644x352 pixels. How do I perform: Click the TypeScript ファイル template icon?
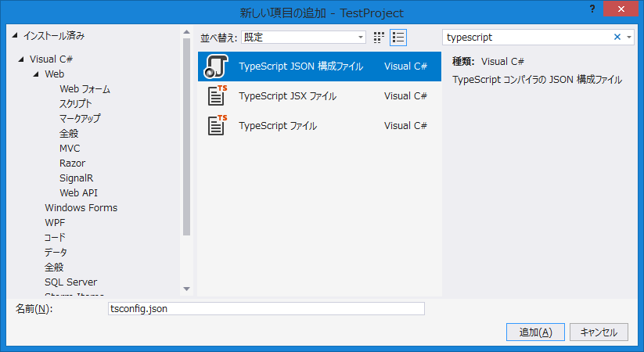pos(218,125)
